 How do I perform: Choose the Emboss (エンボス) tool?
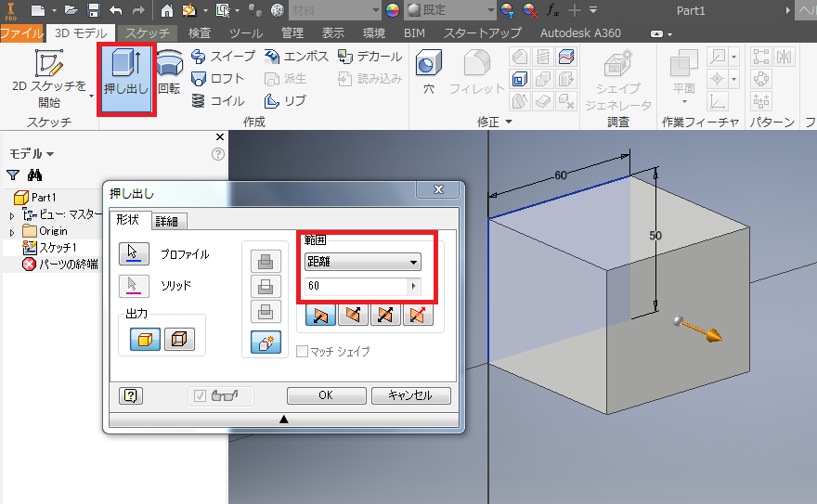point(296,57)
